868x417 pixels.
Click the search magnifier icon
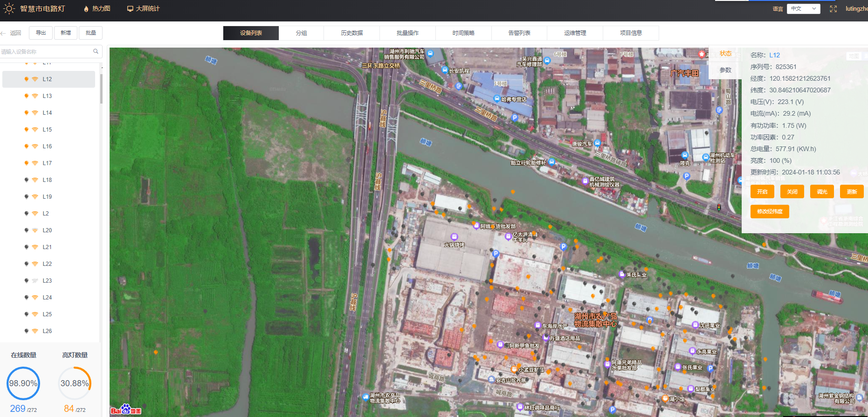pos(96,51)
